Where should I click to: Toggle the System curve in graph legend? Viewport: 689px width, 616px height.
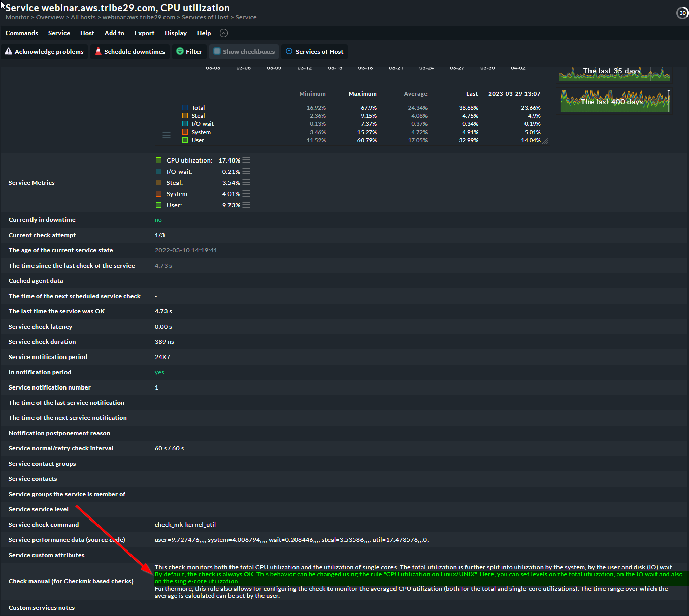201,132
